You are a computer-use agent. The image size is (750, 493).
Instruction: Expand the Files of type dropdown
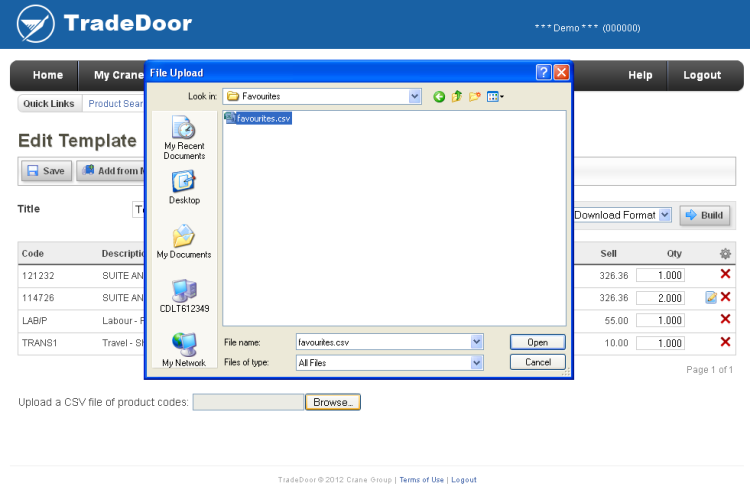point(476,363)
